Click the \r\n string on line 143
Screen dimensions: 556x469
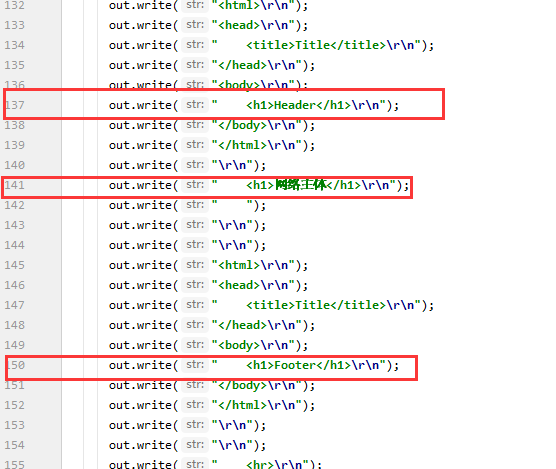[x=232, y=225]
